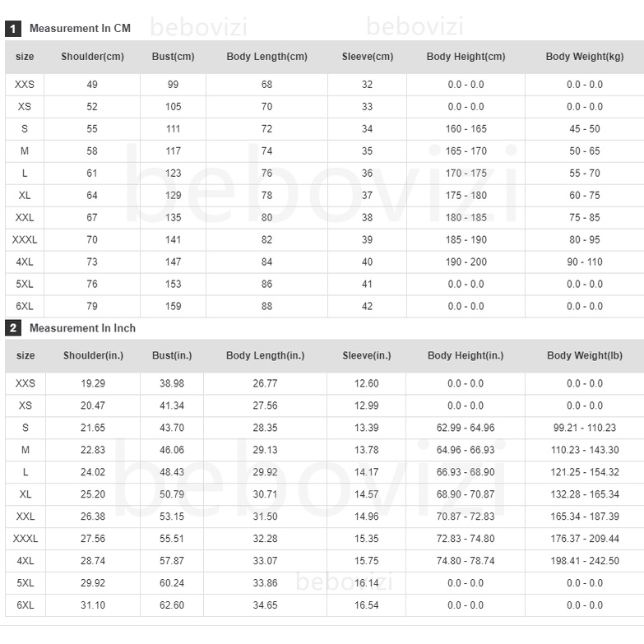Click the Shoulder(in.) column header
644x644 pixels.
point(93,356)
